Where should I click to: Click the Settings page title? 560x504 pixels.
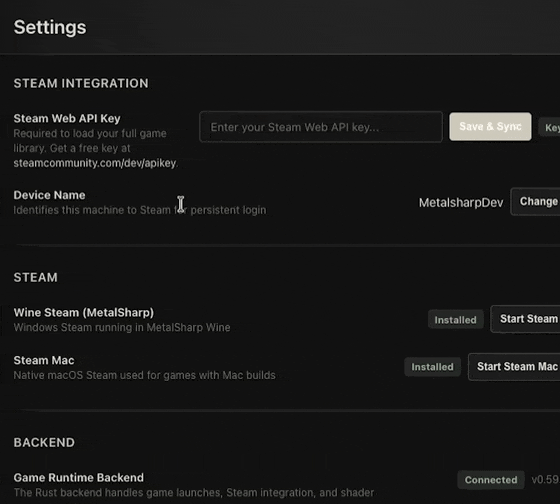[50, 27]
